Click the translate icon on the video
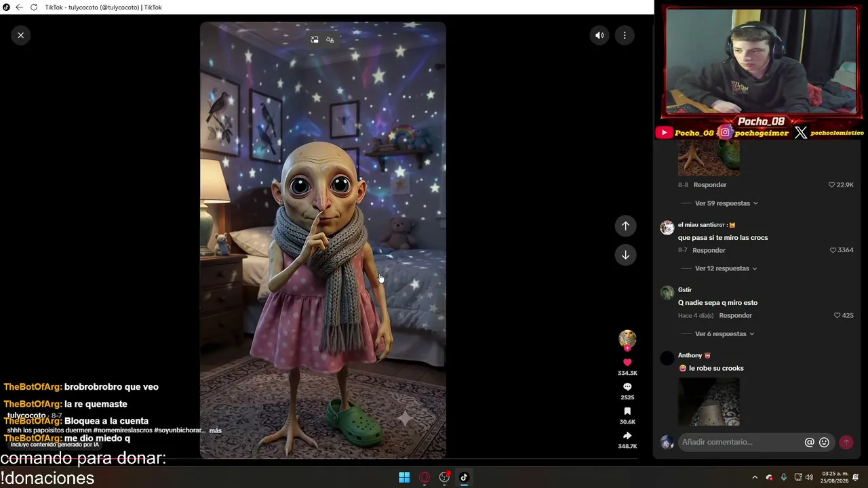Image resolution: width=868 pixels, height=488 pixels. click(330, 40)
